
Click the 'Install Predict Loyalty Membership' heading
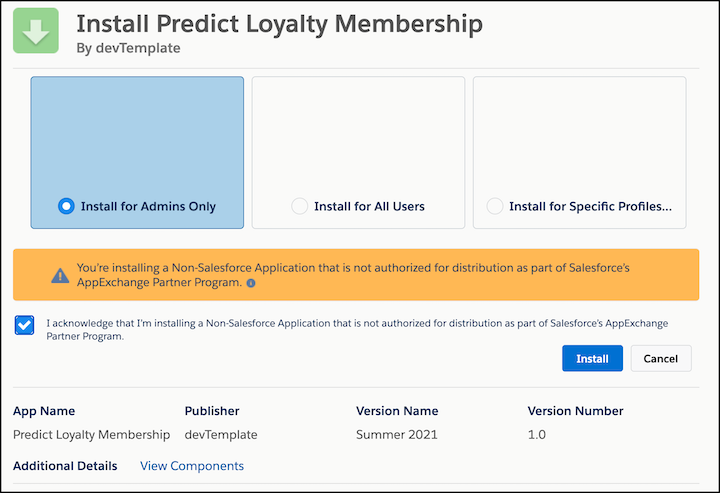coord(279,23)
